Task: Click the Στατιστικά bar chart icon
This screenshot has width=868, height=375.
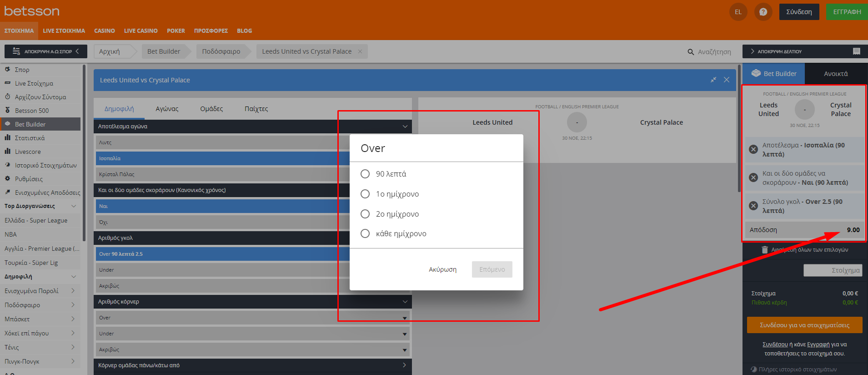Action: click(x=7, y=137)
